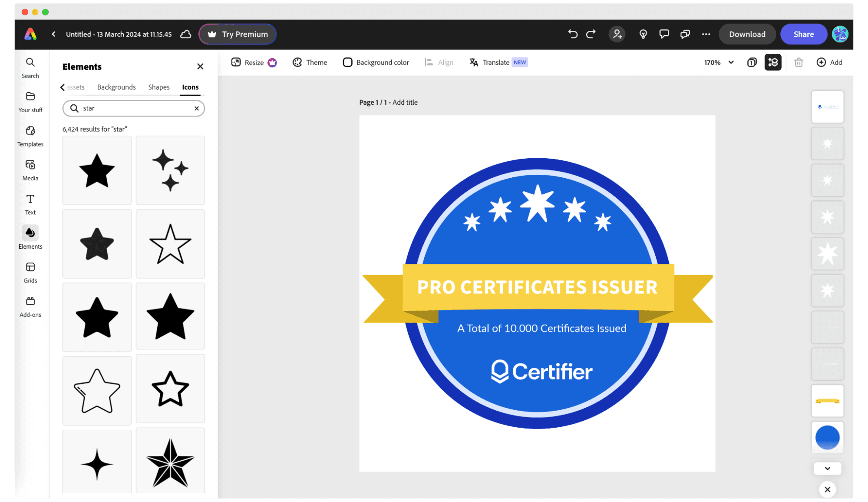Undo the last action

coord(573,34)
